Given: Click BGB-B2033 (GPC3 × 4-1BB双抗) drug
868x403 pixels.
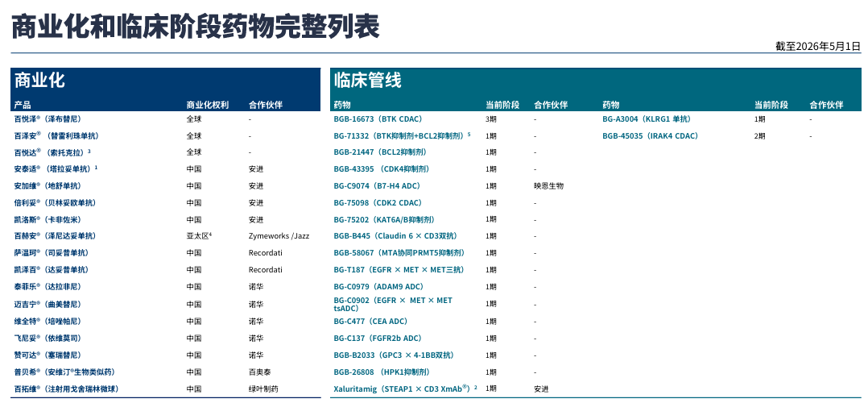Looking at the screenshot, I should pyautogui.click(x=395, y=355).
